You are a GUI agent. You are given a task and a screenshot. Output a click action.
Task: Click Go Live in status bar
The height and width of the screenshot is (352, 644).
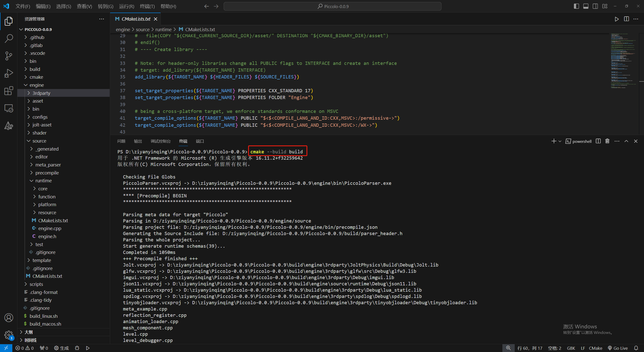coord(618,348)
